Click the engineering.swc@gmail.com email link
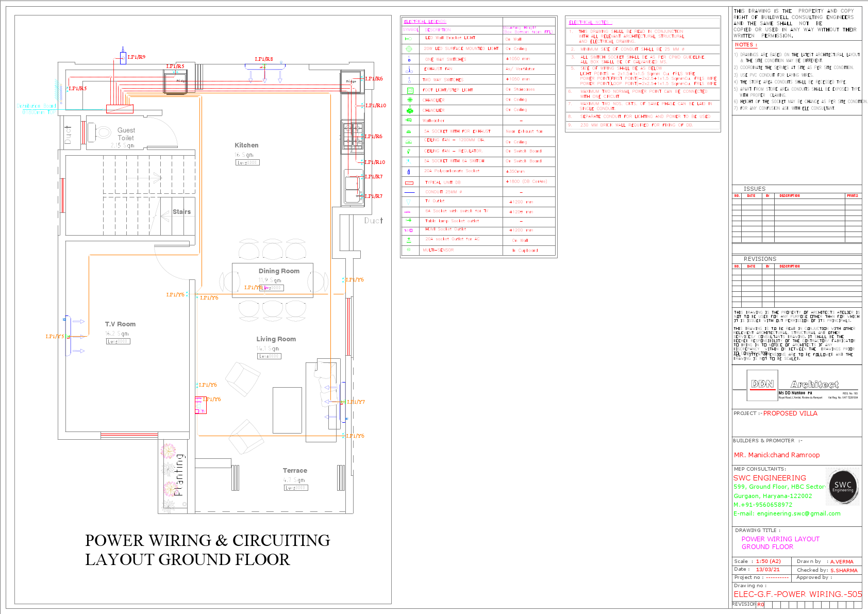 787,513
